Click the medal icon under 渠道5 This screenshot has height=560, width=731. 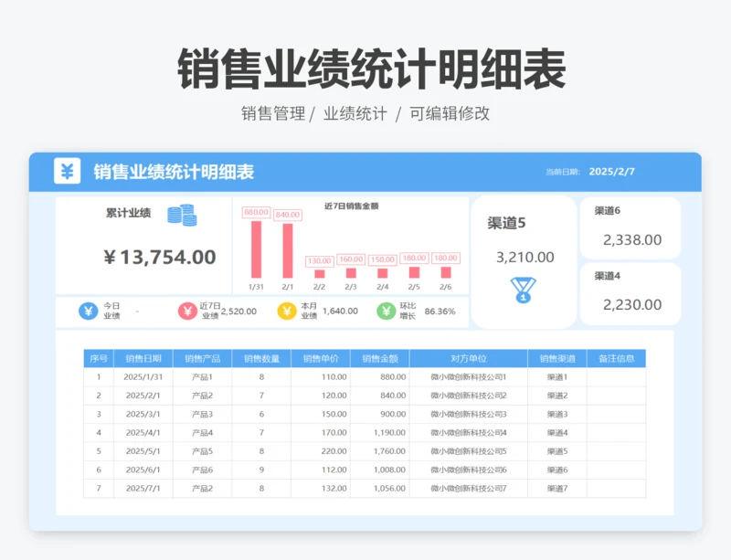point(523,290)
